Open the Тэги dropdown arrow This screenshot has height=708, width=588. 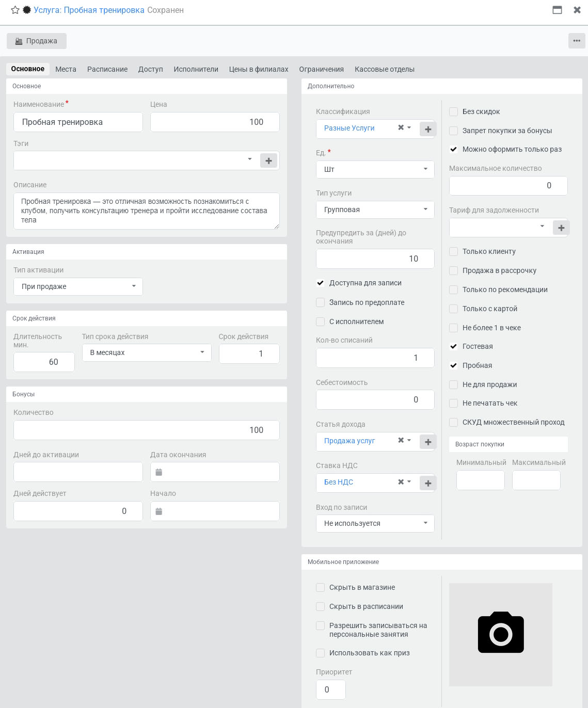click(x=250, y=159)
